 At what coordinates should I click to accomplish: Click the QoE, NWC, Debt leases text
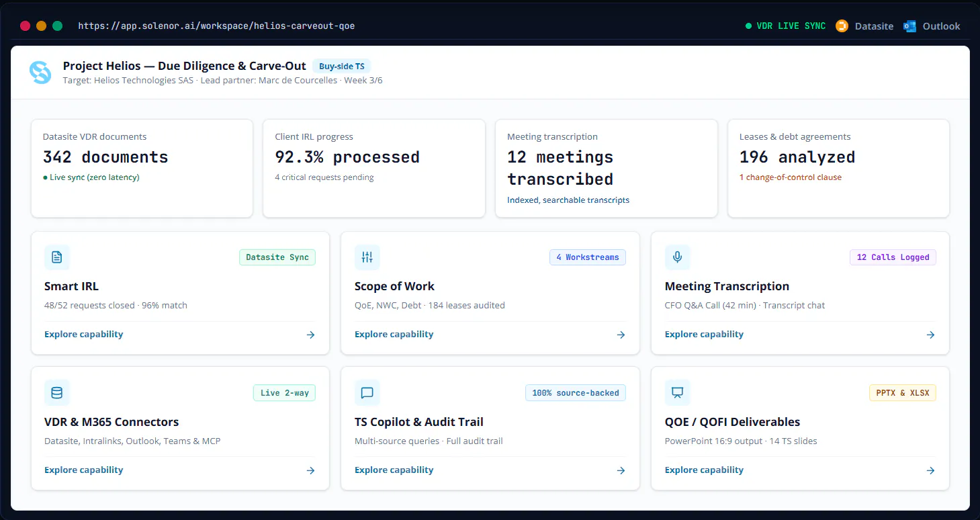tap(430, 305)
